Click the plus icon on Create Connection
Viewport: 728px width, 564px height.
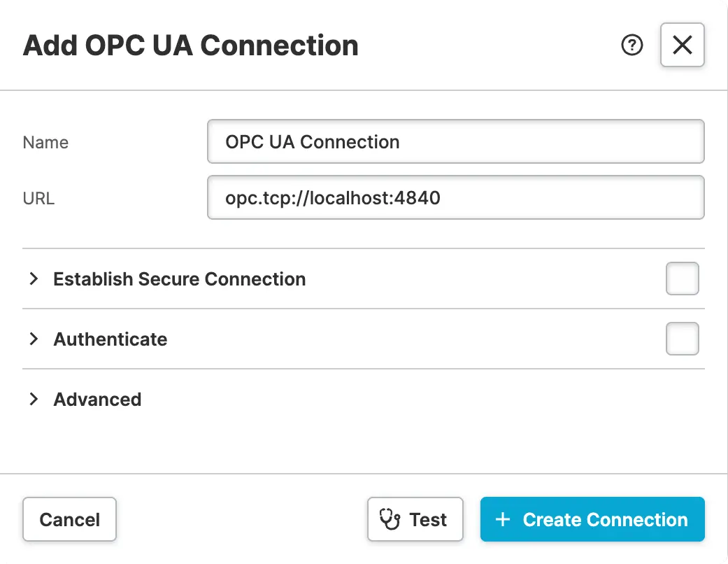click(502, 519)
